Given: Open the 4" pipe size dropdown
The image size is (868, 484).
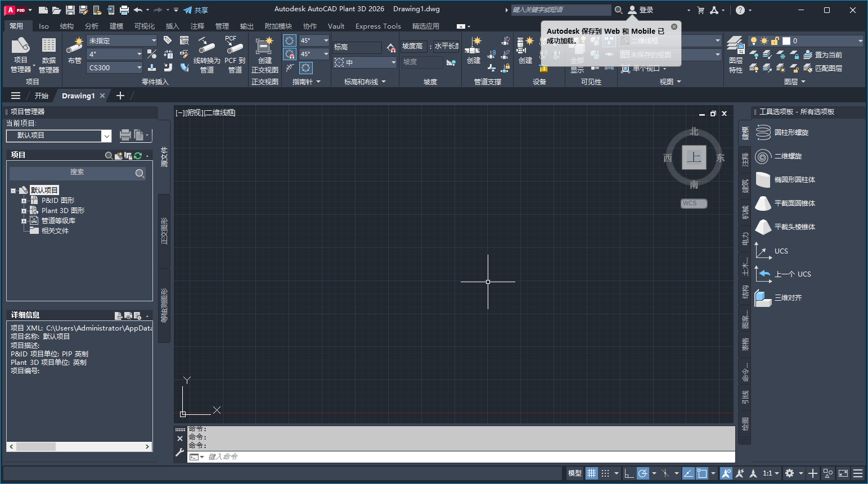Looking at the screenshot, I should [115, 54].
